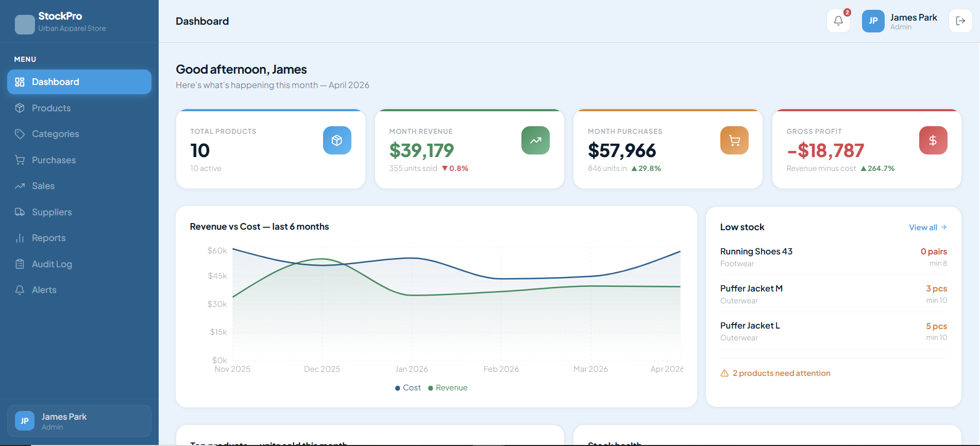Navigate to Reports in sidebar
The width and height of the screenshot is (980, 446).
pyautogui.click(x=48, y=238)
